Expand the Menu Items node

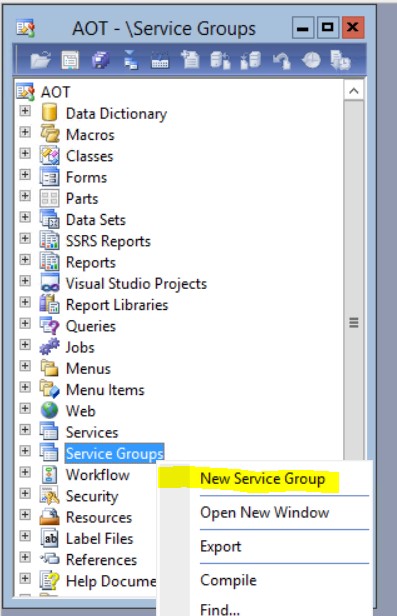[x=25, y=387]
